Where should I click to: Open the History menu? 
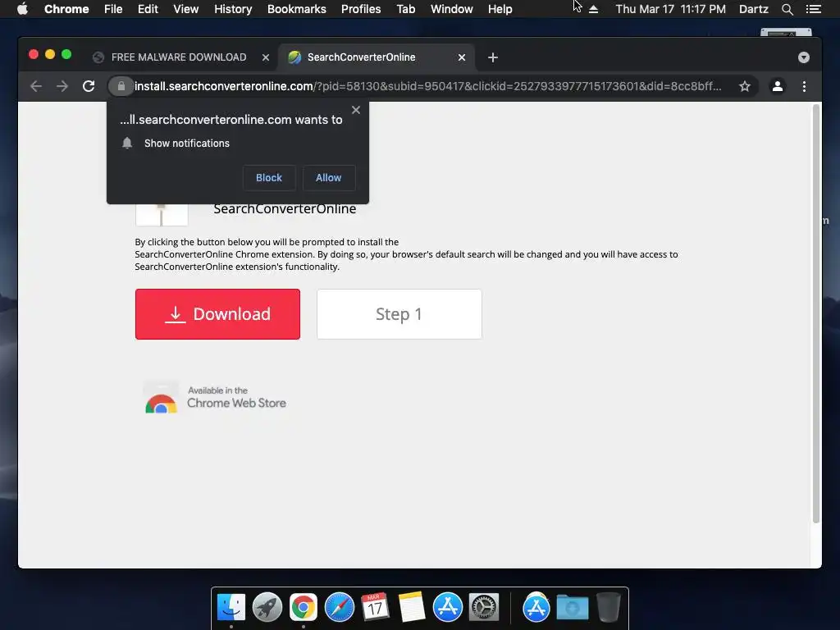coord(233,9)
